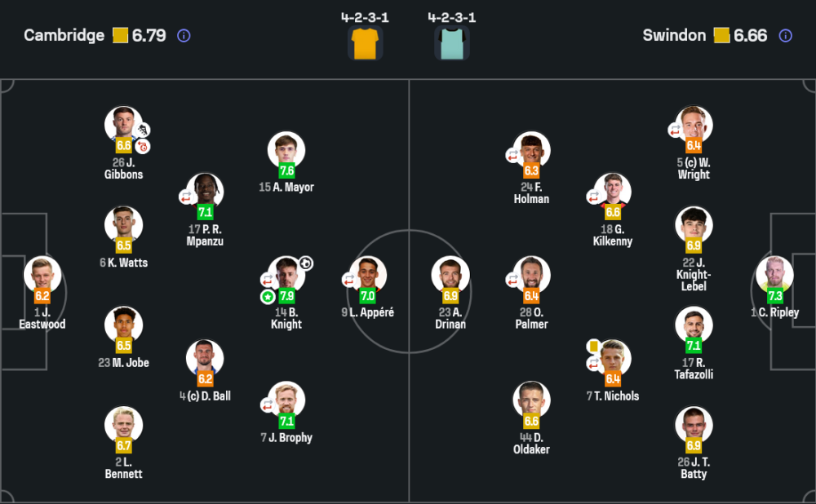816x504 pixels.
Task: Click the info icon beside Swindon's 6.66 rating
Action: [785, 36]
